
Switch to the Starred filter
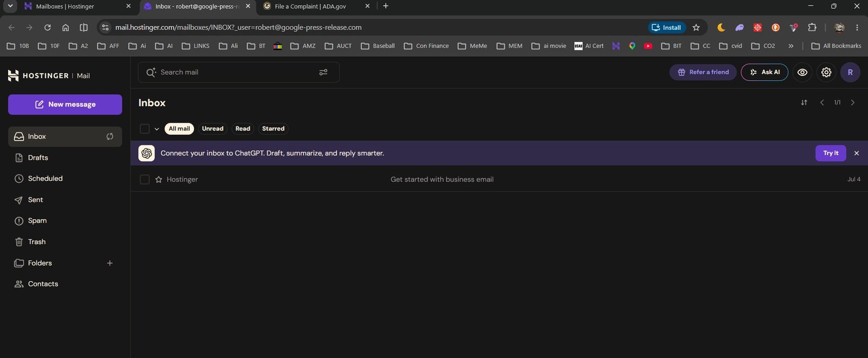point(273,129)
